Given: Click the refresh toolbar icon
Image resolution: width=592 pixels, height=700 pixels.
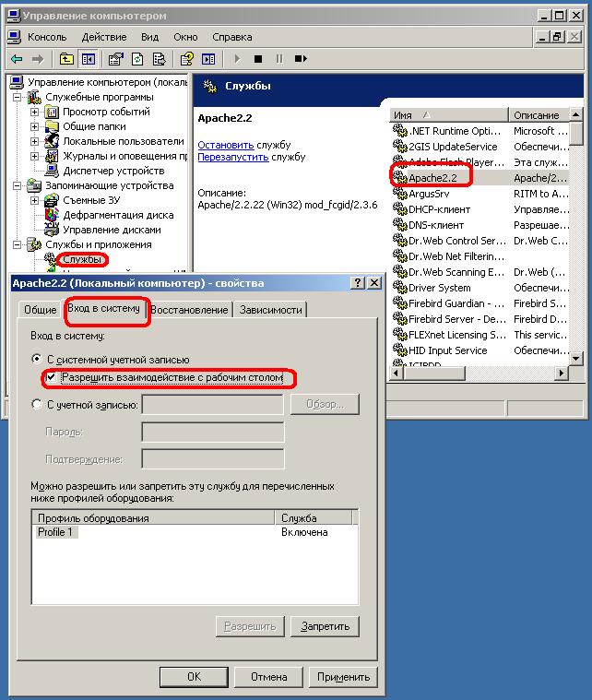Looking at the screenshot, I should (x=137, y=58).
